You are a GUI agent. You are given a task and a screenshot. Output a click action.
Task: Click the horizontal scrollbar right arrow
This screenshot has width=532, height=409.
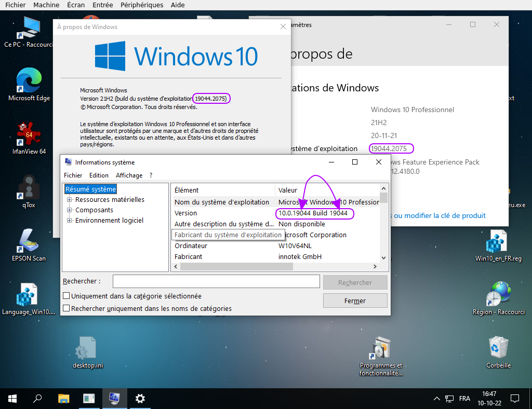pyautogui.click(x=375, y=267)
